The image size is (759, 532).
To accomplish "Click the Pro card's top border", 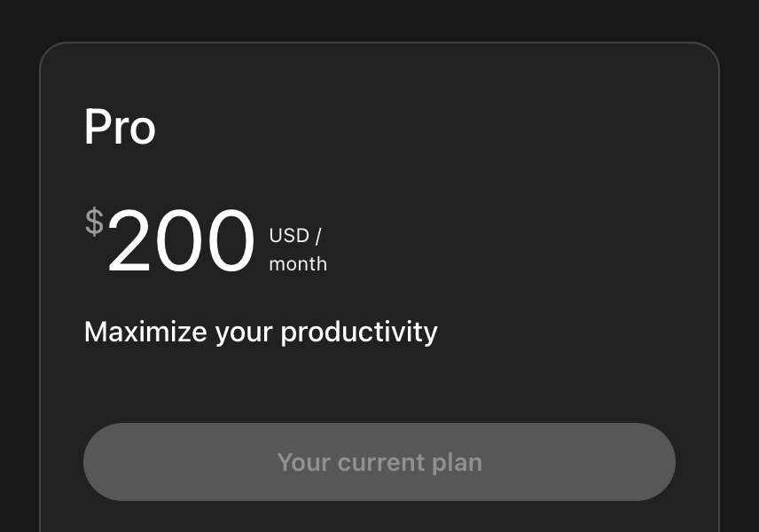I will pos(379,43).
